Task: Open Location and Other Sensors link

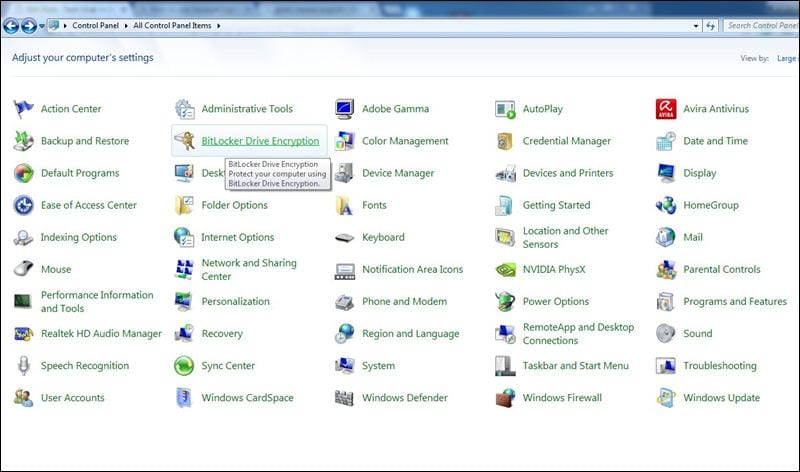Action: pyautogui.click(x=565, y=237)
